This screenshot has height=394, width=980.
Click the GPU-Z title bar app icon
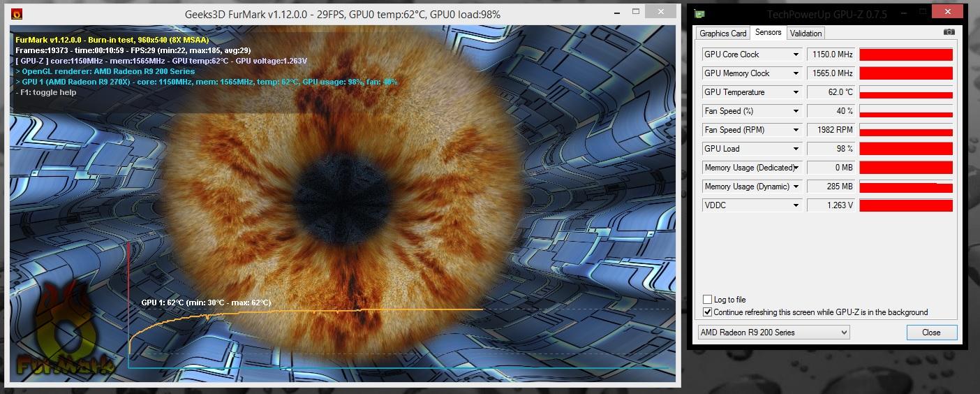pyautogui.click(x=699, y=14)
